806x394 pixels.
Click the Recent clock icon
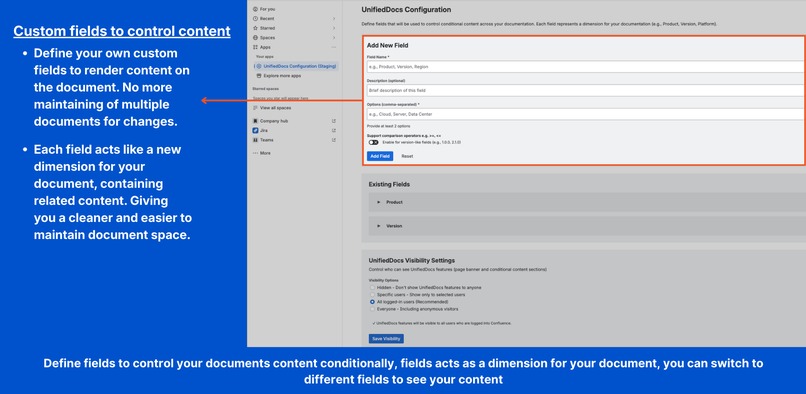coord(255,19)
